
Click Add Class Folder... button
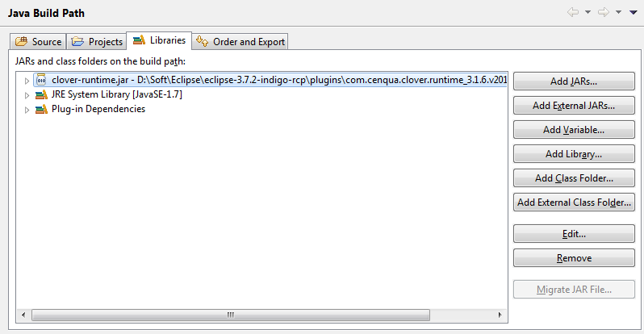pyautogui.click(x=573, y=178)
